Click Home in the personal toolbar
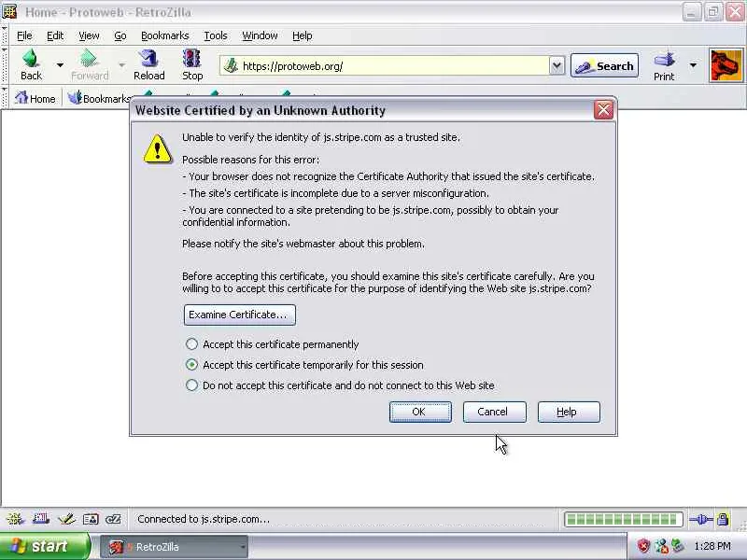The height and width of the screenshot is (560, 747). (35, 99)
